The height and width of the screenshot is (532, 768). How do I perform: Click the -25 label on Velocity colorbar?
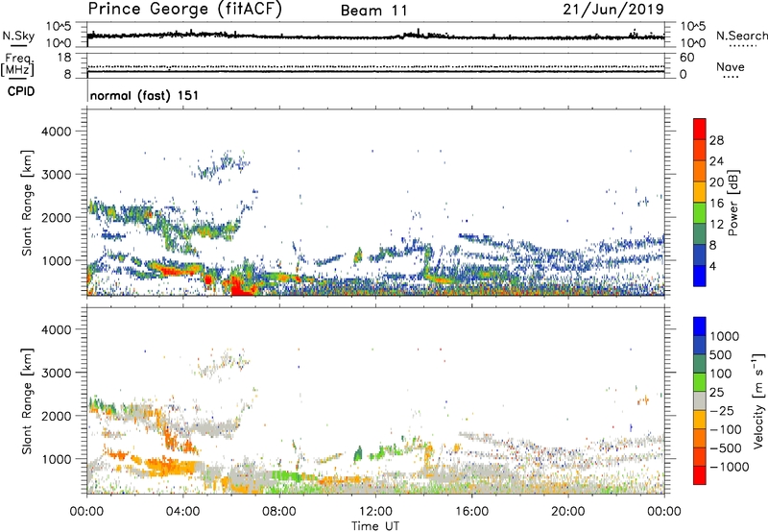point(721,410)
